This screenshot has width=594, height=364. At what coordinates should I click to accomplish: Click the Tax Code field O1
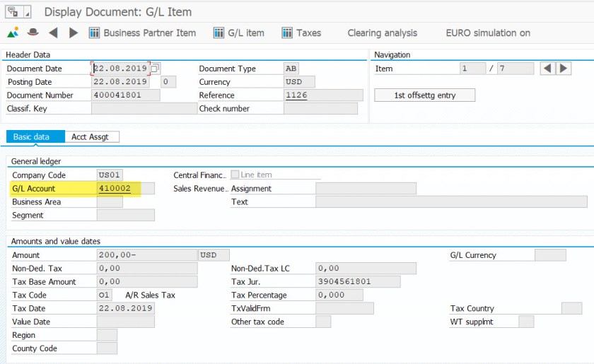104,295
